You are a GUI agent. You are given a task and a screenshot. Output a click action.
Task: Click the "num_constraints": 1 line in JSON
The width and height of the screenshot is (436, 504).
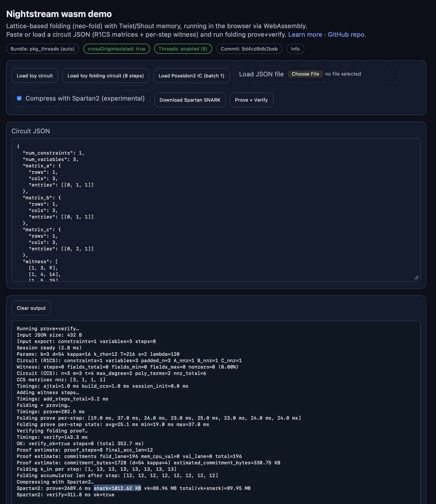pos(54,153)
